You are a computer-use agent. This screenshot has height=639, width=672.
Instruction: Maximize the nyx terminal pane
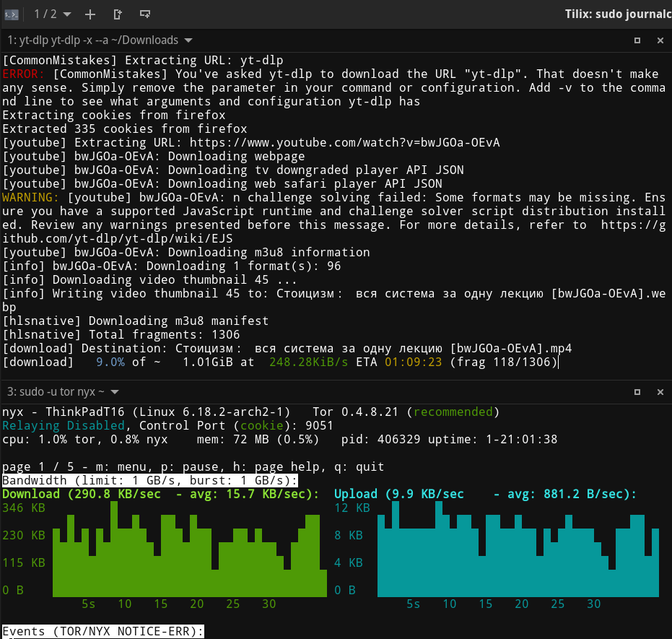click(637, 391)
